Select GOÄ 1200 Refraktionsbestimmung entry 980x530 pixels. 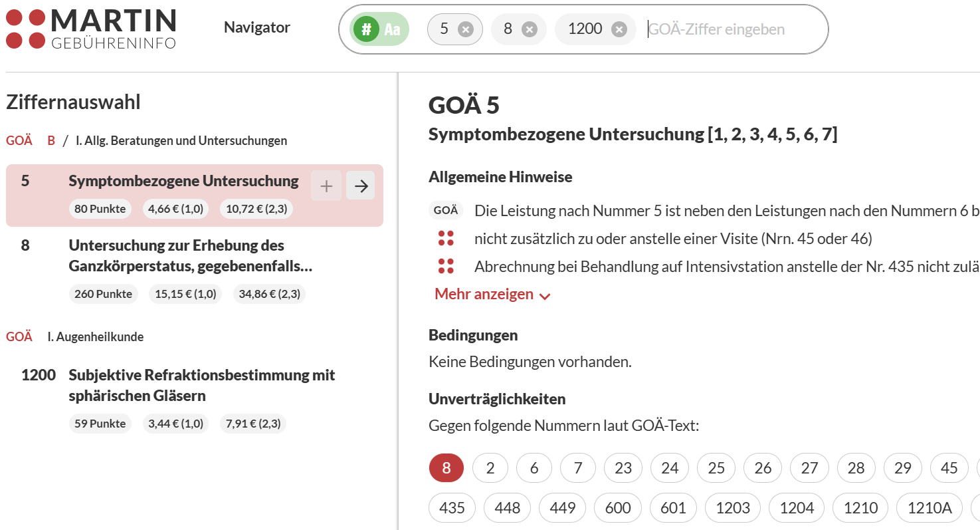[202, 385]
